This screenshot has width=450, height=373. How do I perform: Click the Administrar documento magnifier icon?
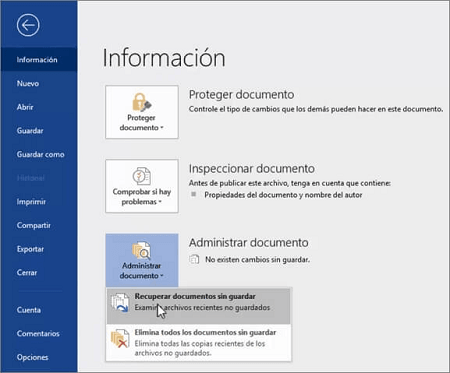[142, 250]
